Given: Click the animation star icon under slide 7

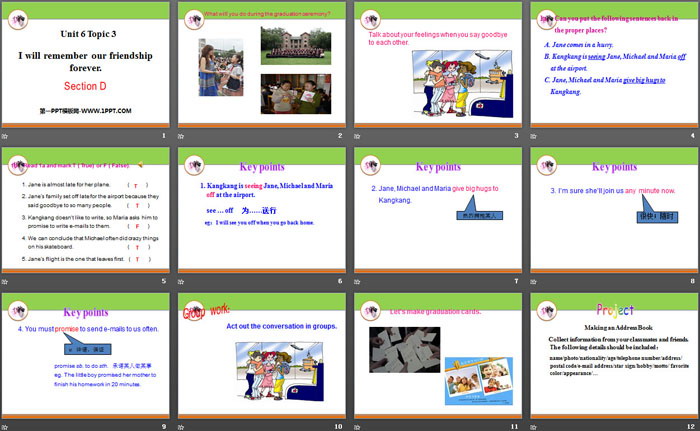Looking at the screenshot, I should click(357, 281).
